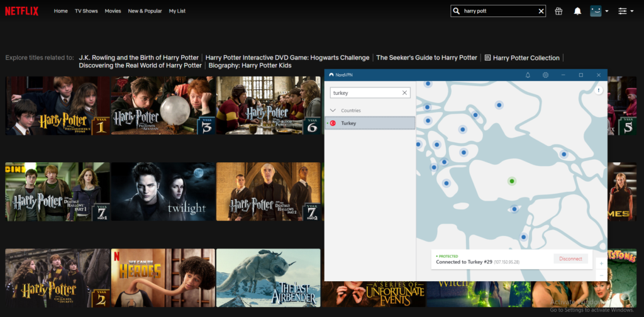Open the profile dropdown arrow

pyautogui.click(x=607, y=11)
